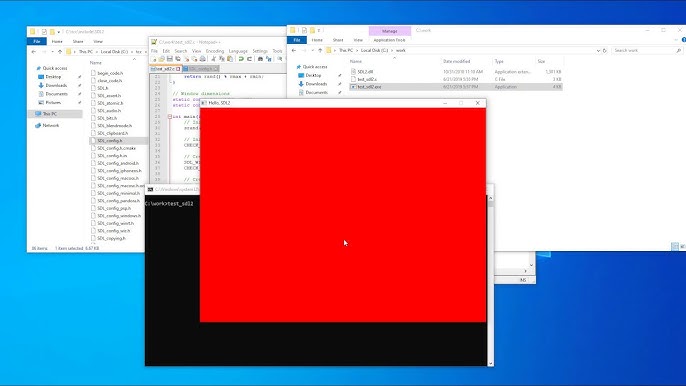Click Local Disk (C:) breadcrumb in work explorer
The image size is (686, 386).
(x=374, y=50)
